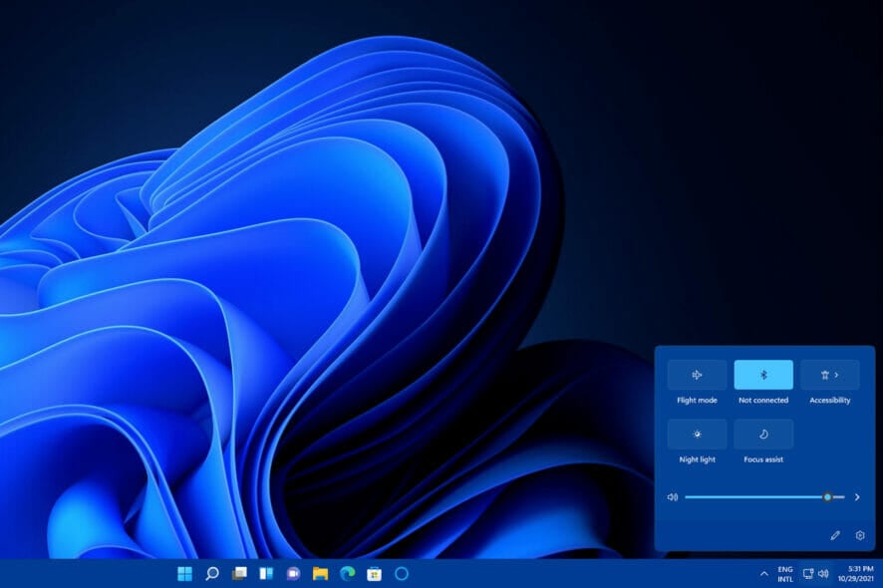This screenshot has width=883, height=588.
Task: Open Cortana from the taskbar
Action: click(x=402, y=573)
